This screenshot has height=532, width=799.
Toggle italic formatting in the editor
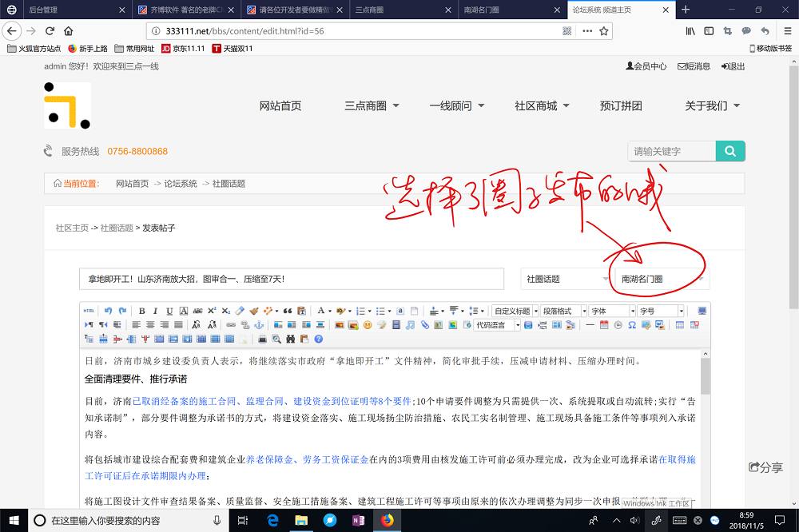coord(156,311)
